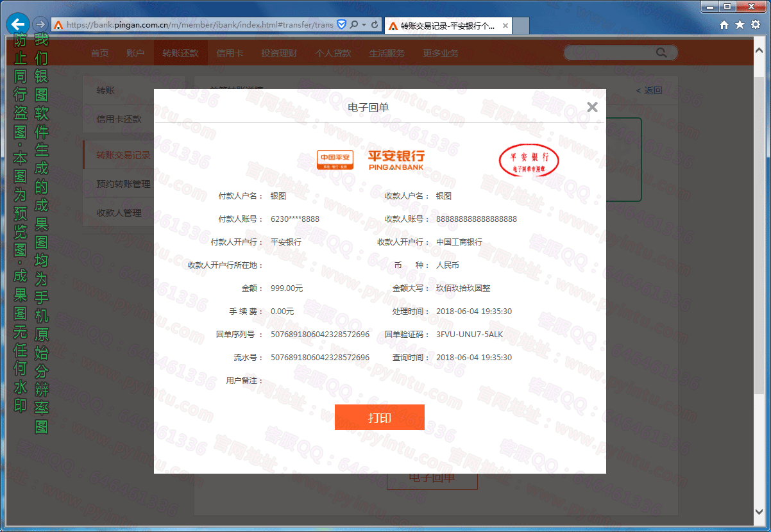Open the 信用卡 navigation menu item
Screen dimensions: 771x532
230,53
